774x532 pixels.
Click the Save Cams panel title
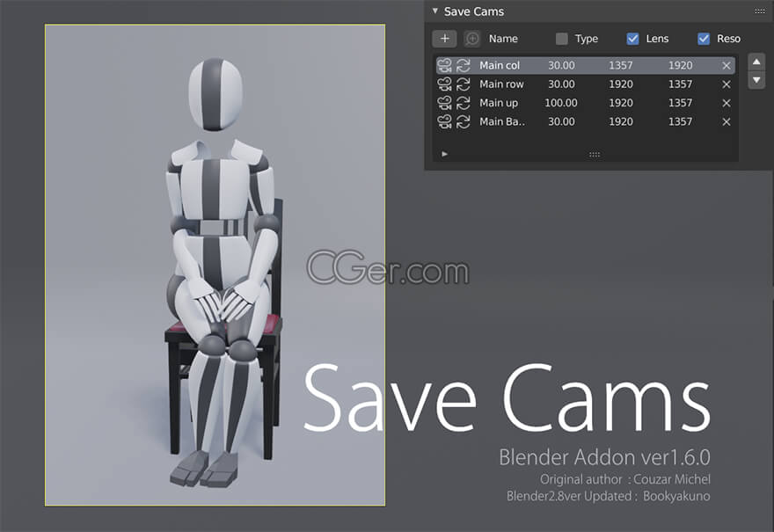(473, 11)
